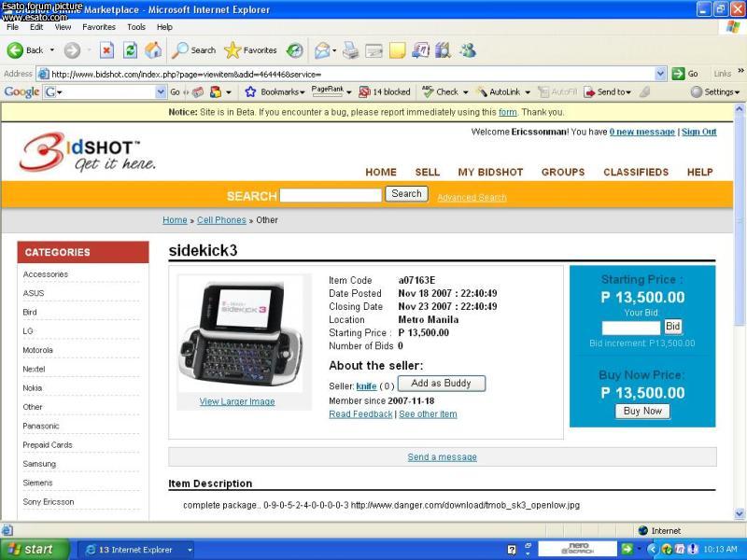The height and width of the screenshot is (560, 747).
Task: Click the Google toolbar news icon
Action: point(198,91)
